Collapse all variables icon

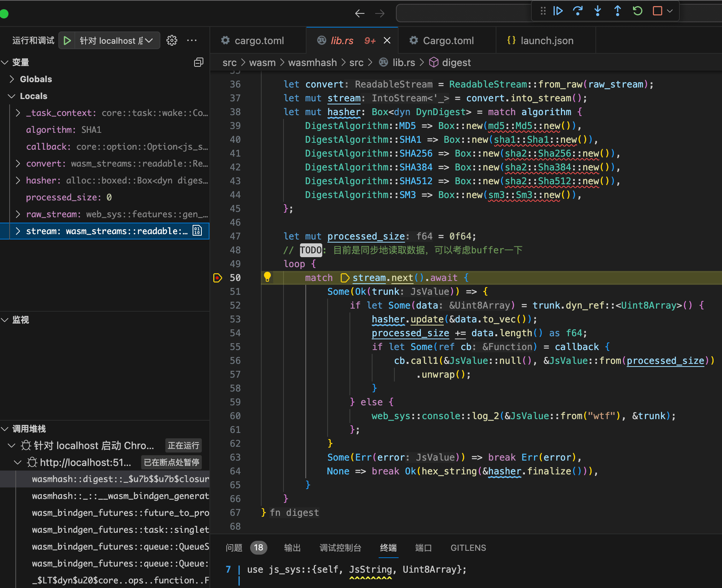199,62
